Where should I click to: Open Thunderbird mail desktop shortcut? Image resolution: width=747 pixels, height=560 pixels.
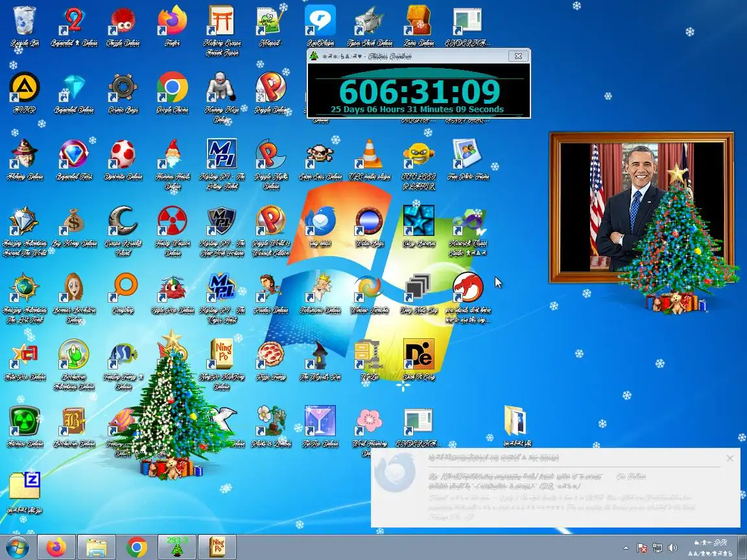[320, 221]
